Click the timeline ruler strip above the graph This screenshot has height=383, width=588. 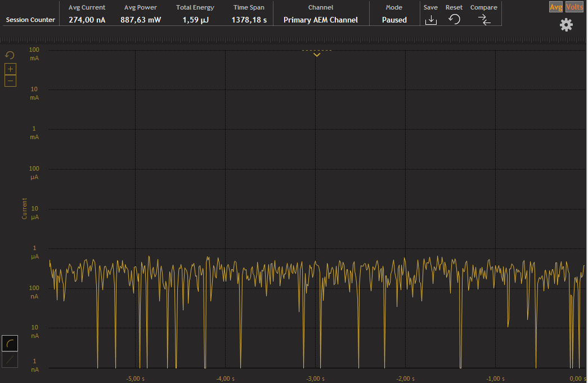[x=293, y=39]
